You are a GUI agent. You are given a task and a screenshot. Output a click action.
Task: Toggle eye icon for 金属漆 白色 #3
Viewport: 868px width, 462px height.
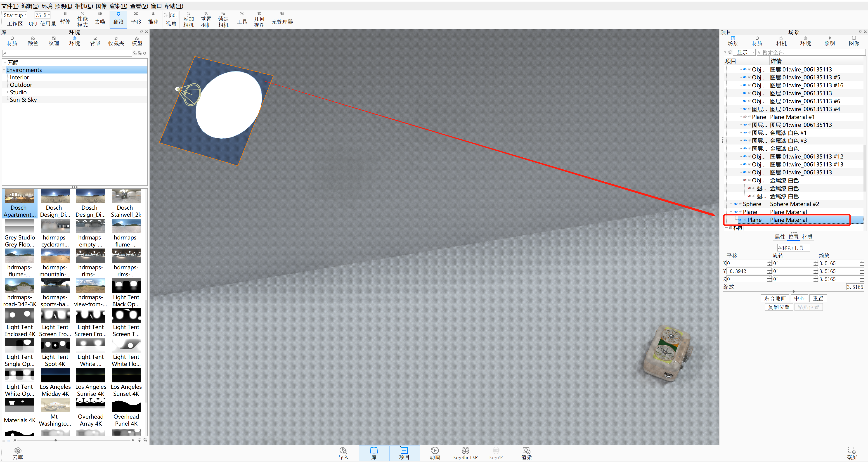[x=745, y=141]
